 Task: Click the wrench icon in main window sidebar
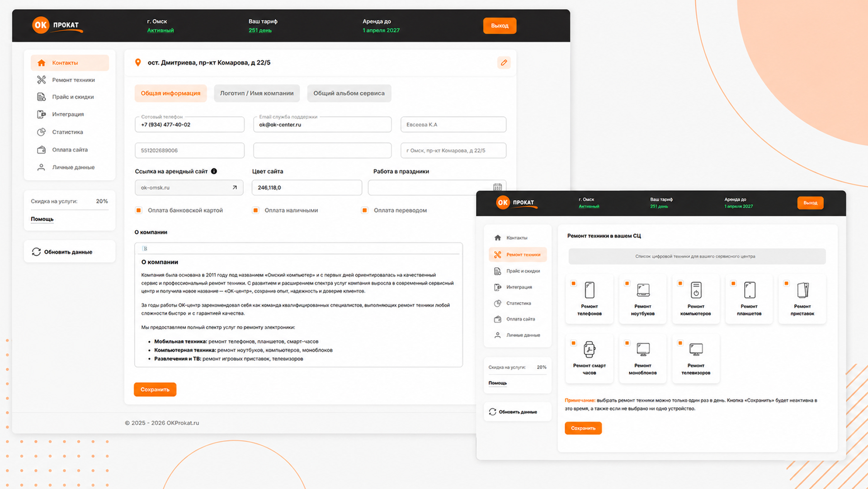41,80
